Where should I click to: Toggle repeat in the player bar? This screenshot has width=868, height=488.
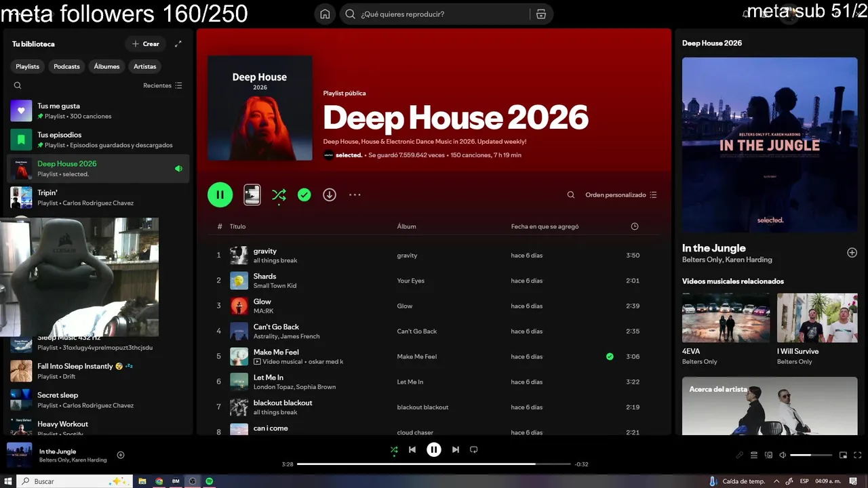[474, 449]
